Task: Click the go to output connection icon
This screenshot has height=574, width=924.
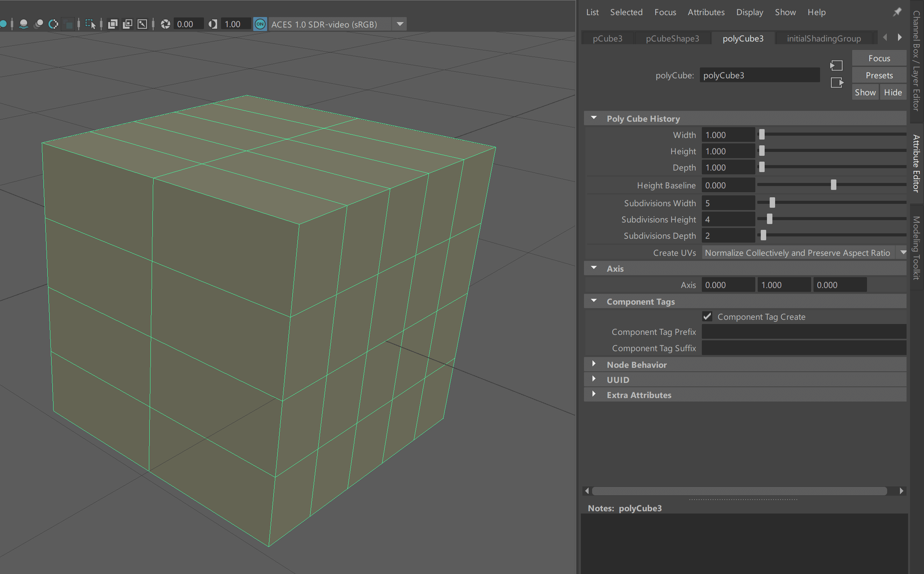Action: click(x=836, y=83)
